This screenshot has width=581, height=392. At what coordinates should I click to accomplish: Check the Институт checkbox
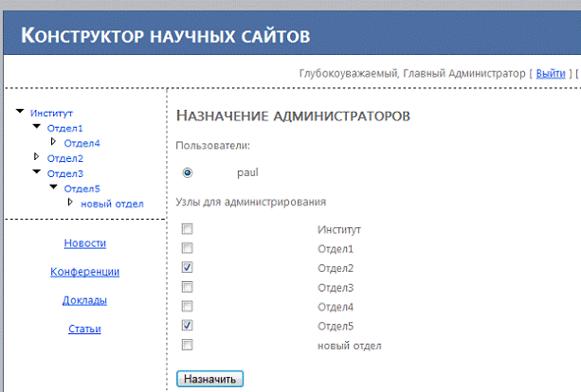[x=187, y=229]
